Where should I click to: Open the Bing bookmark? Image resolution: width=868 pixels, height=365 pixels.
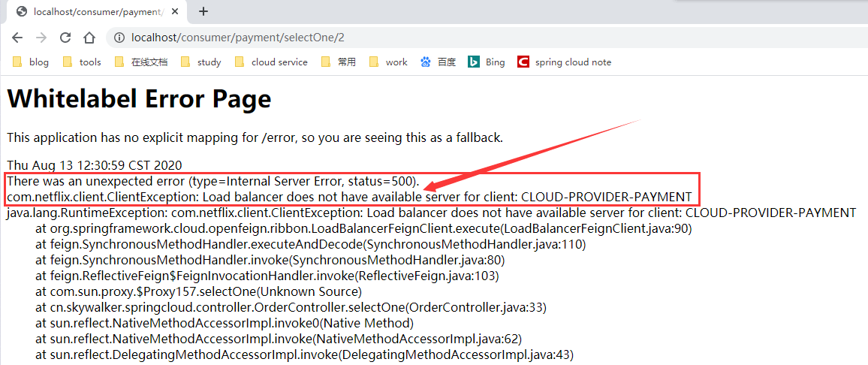[x=487, y=62]
